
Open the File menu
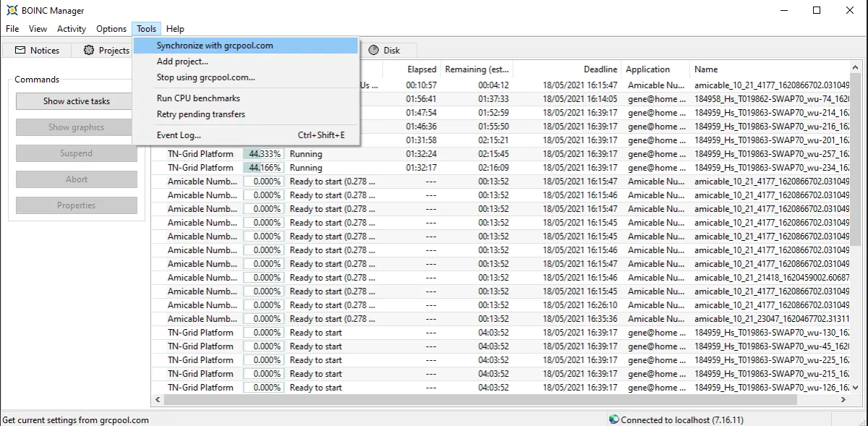coord(12,29)
